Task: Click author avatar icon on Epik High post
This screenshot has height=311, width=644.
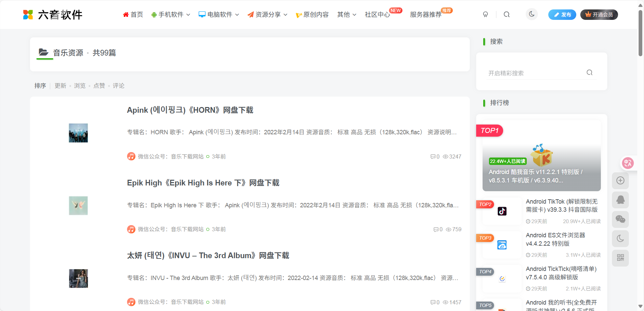Action: [x=131, y=229]
